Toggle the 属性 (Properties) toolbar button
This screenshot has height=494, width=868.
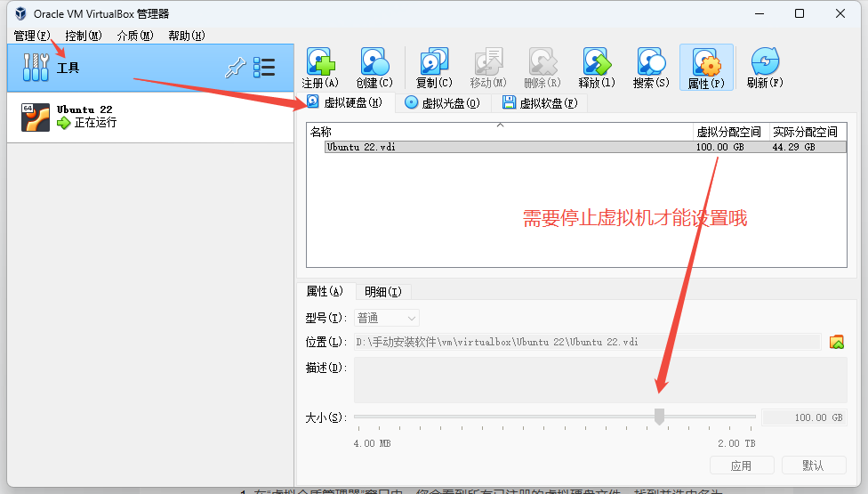tap(706, 68)
